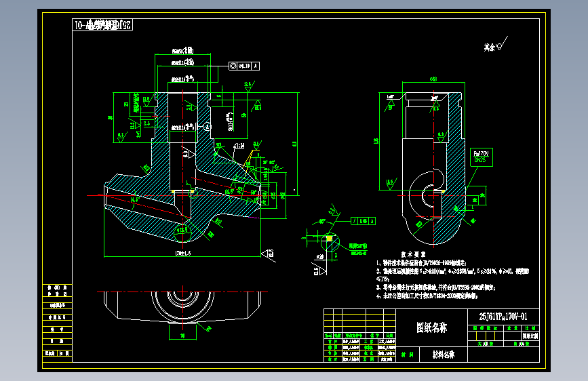
Task: Select the 图纸名称 drawing name cell
Action: (431, 327)
